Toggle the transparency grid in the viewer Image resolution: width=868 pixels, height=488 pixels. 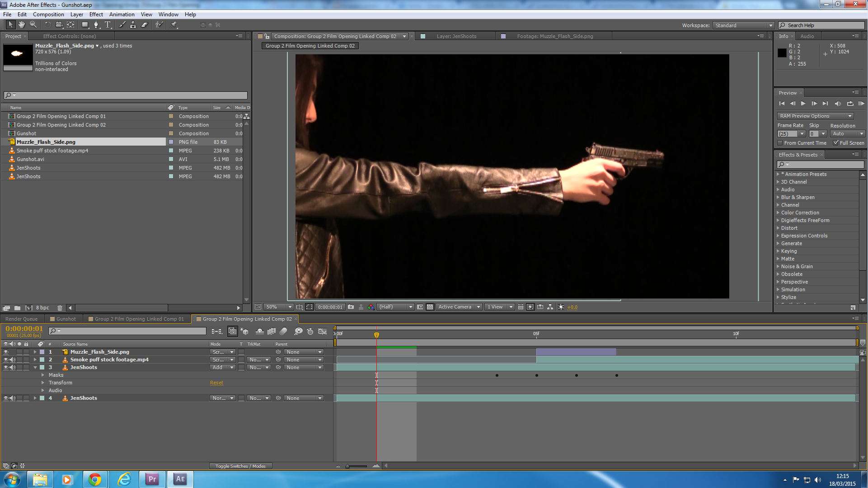pos(430,307)
